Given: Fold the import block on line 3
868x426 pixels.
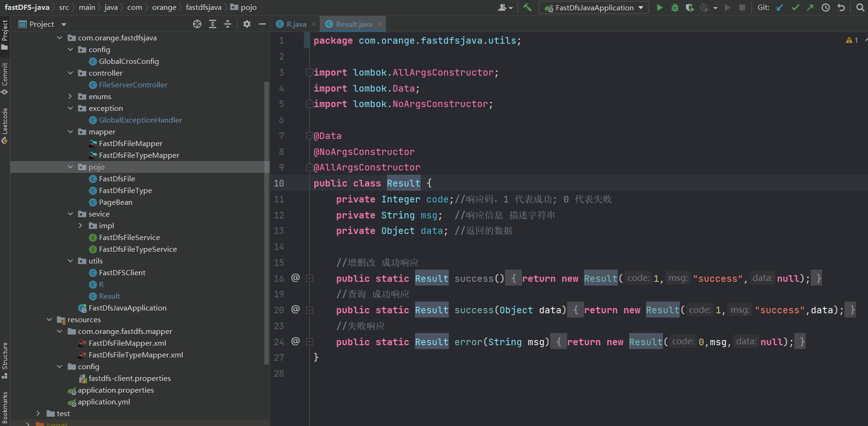Looking at the screenshot, I should tap(309, 72).
